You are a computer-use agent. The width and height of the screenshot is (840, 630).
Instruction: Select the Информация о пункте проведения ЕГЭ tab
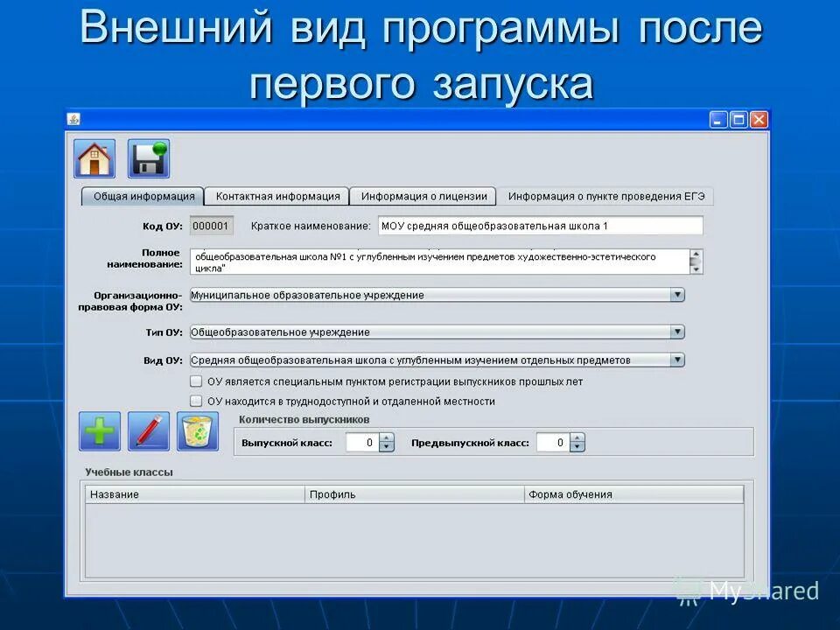[605, 197]
